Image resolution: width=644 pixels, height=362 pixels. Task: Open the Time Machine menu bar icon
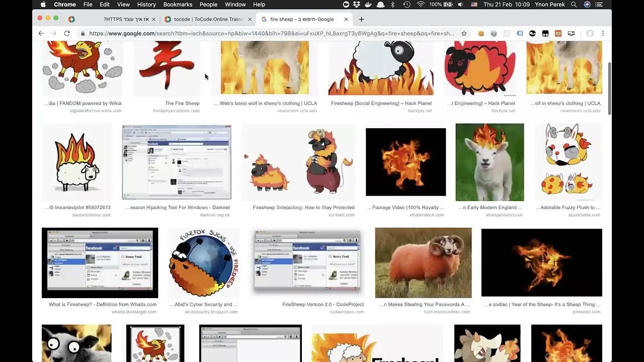[x=407, y=5]
